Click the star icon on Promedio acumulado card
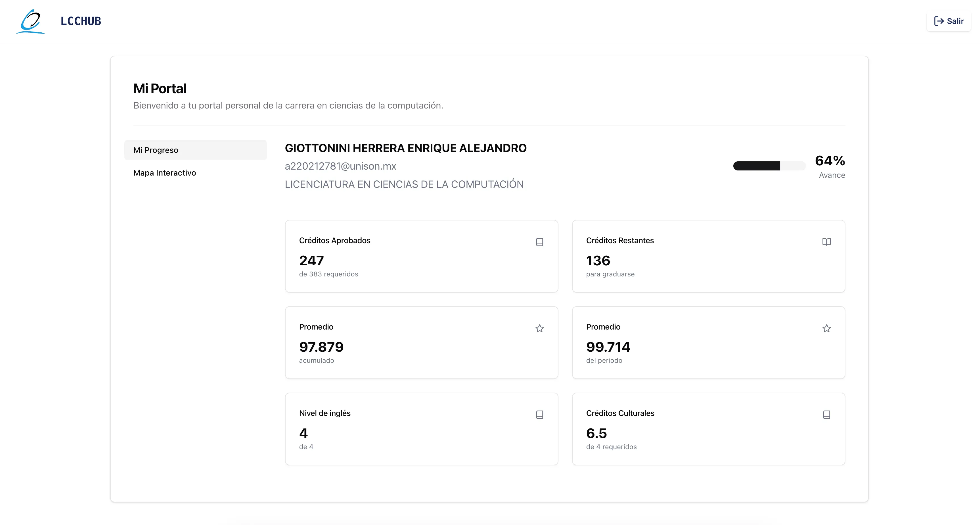This screenshot has width=980, height=525. pos(539,328)
